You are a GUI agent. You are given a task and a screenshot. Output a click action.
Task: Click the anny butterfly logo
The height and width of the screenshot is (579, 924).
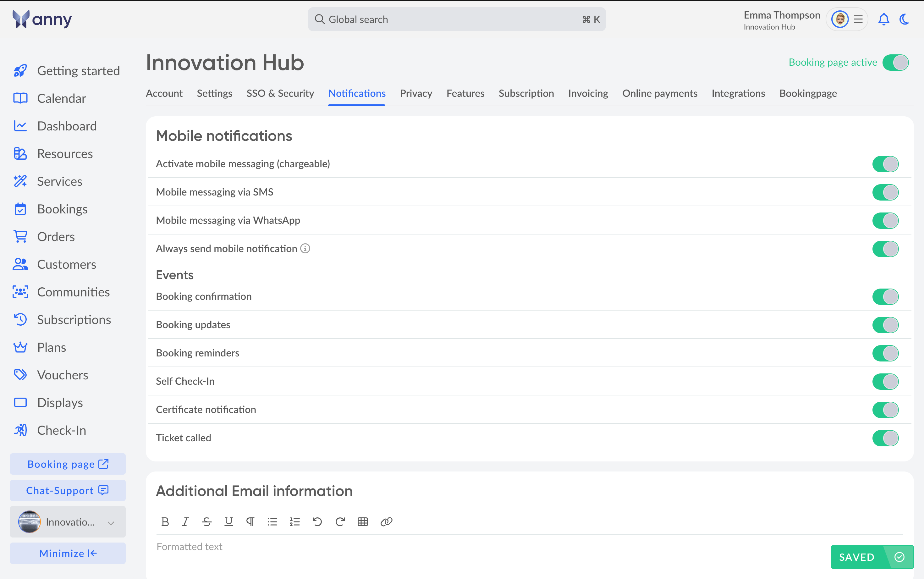(42, 19)
